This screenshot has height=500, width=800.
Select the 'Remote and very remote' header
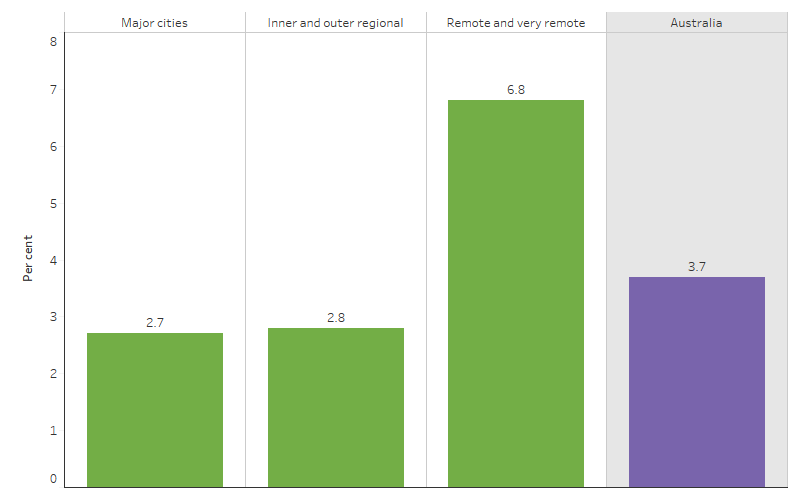pos(516,23)
